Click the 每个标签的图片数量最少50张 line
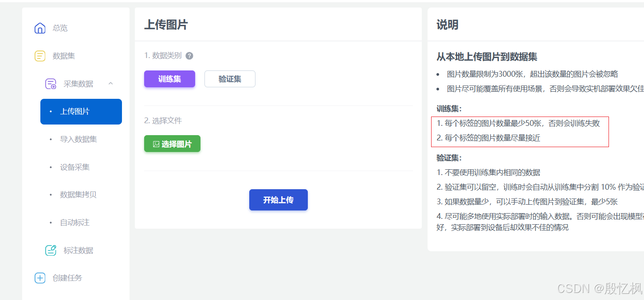644x300 pixels. tap(518, 123)
